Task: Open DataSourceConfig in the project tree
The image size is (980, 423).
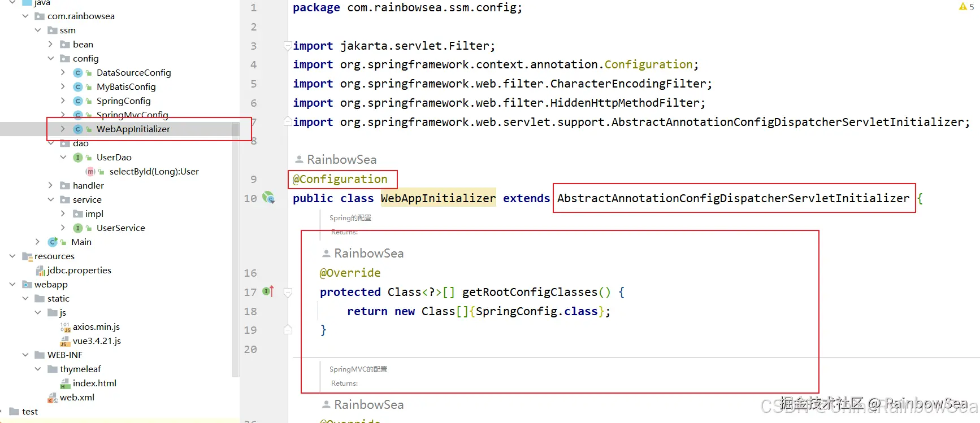Action: [133, 72]
